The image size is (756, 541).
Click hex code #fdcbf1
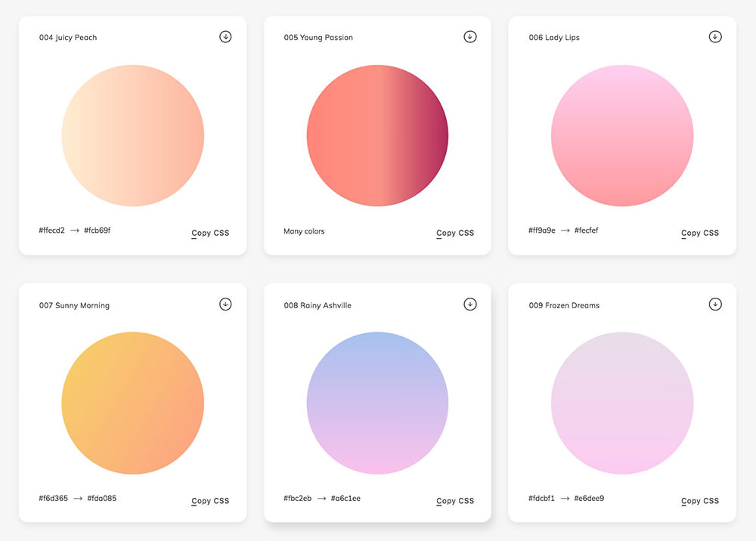coord(542,498)
